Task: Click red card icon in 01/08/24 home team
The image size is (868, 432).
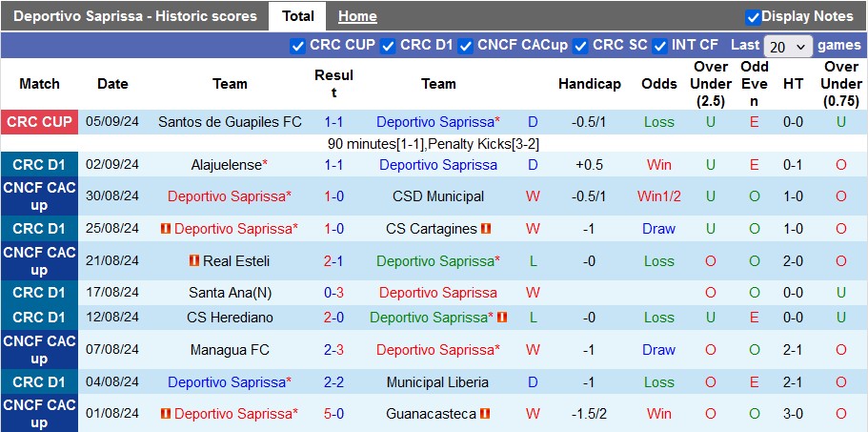Action: (166, 414)
